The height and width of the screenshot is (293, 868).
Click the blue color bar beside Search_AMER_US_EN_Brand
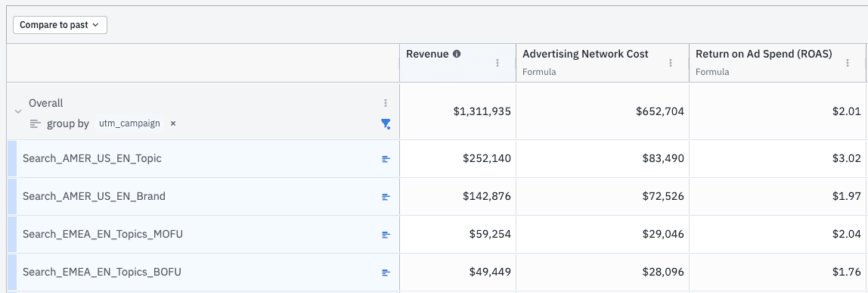tap(11, 197)
